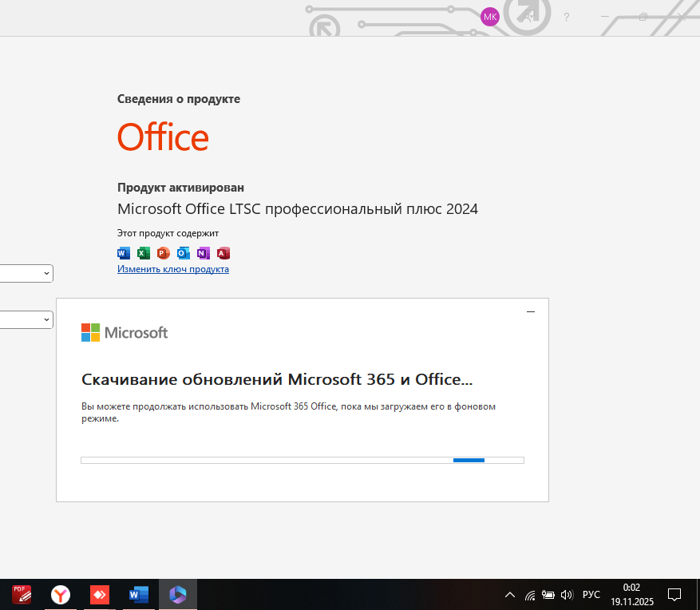Click the Outlook product icon

[x=184, y=253]
